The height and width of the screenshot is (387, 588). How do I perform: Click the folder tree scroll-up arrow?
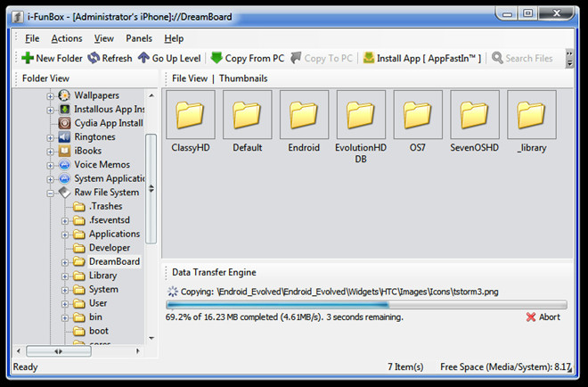[x=151, y=95]
